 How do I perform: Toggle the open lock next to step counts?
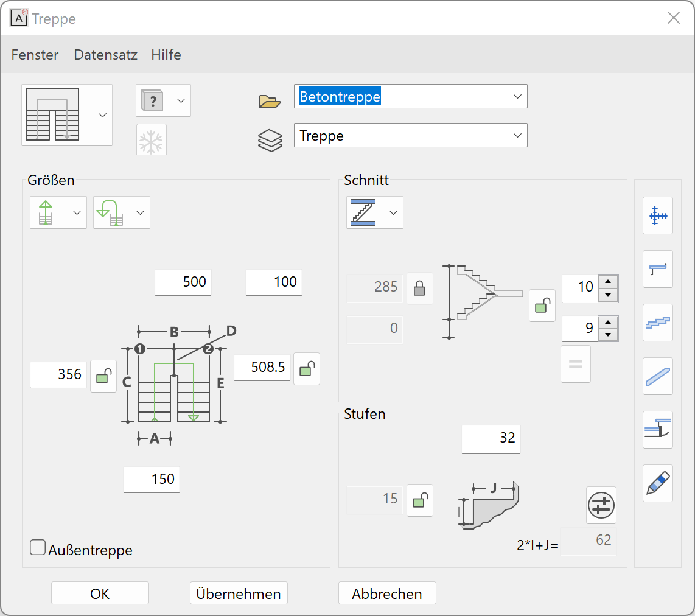pos(542,306)
